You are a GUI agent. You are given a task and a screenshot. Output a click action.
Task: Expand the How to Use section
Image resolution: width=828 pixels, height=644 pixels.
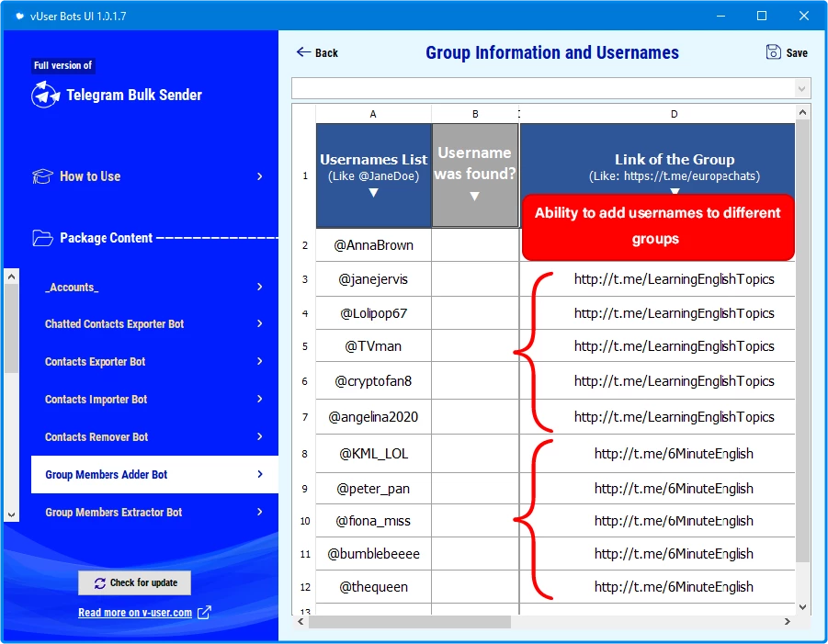click(260, 176)
